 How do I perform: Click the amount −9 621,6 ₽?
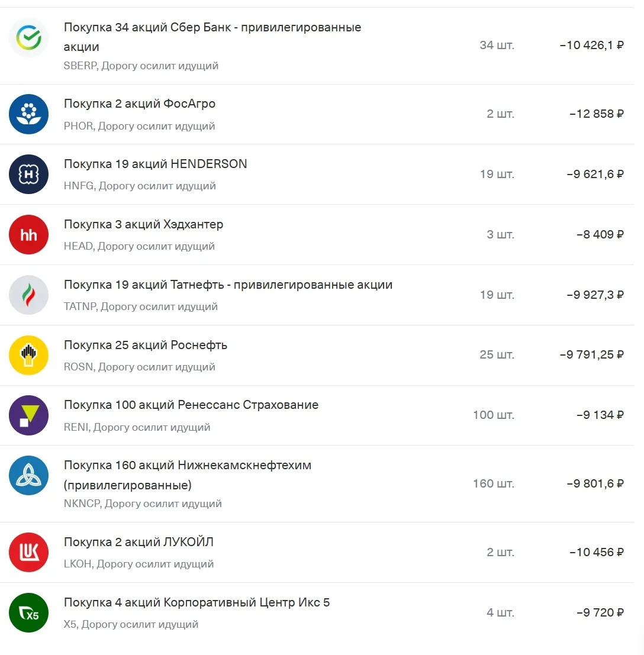coord(595,174)
